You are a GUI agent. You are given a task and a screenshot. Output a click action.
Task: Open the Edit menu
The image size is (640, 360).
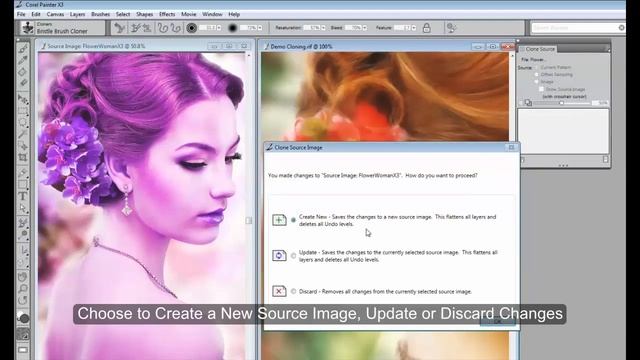pos(36,14)
